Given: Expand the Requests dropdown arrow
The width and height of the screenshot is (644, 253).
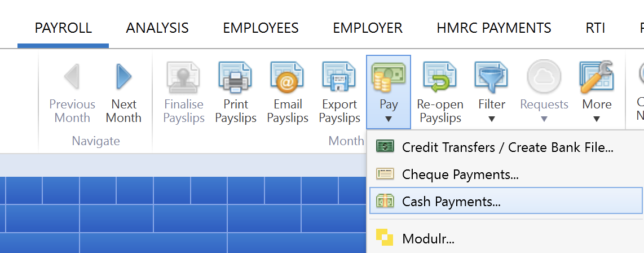Looking at the screenshot, I should click(x=544, y=119).
